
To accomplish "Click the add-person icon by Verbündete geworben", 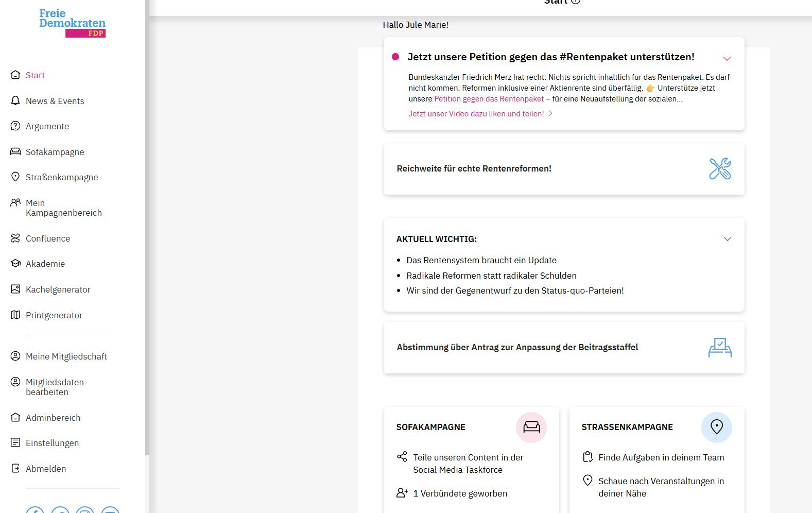I will [402, 493].
